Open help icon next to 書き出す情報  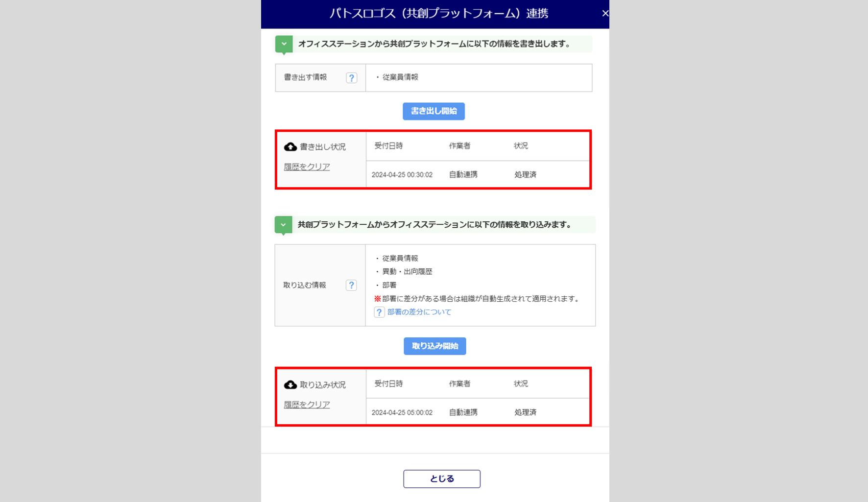(x=351, y=78)
